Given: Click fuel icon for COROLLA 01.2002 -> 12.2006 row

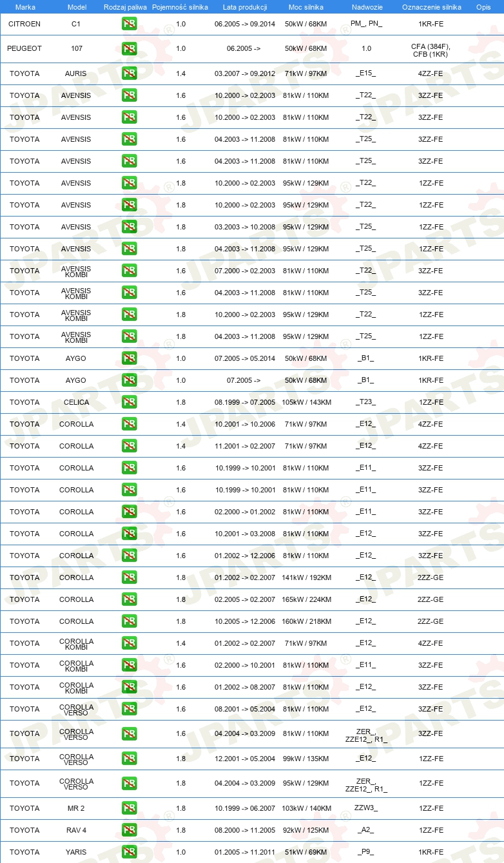Looking at the screenshot, I should click(x=129, y=556).
